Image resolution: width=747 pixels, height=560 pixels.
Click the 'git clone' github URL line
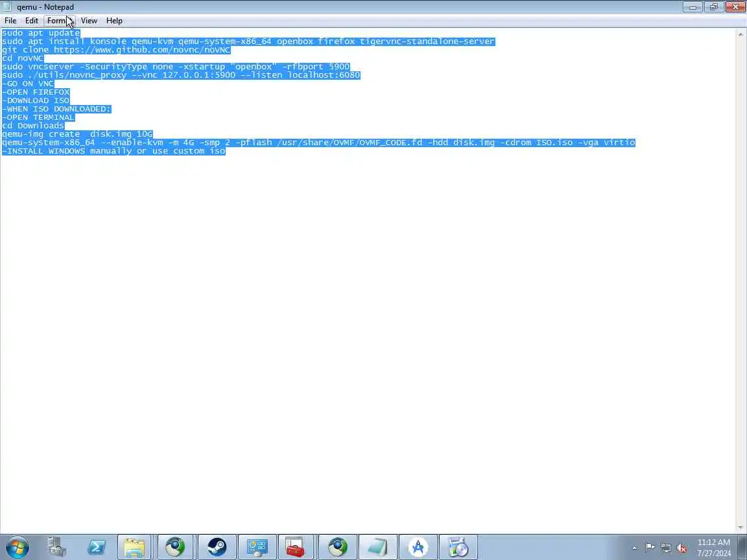pos(116,49)
